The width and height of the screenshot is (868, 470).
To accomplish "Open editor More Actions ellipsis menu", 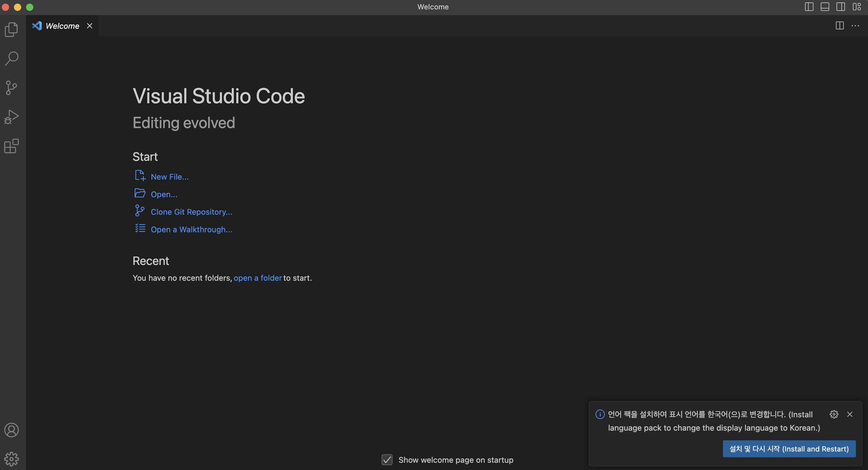I will point(855,26).
